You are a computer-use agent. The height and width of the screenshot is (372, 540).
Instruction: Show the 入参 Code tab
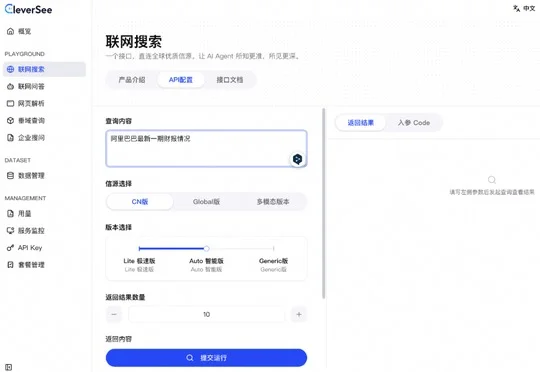coord(414,123)
